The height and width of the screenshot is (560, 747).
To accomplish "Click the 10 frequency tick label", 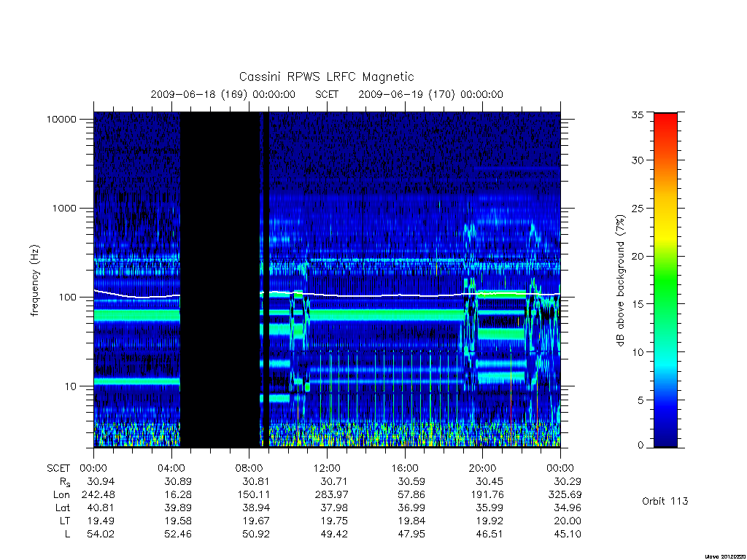I will pos(70,386).
